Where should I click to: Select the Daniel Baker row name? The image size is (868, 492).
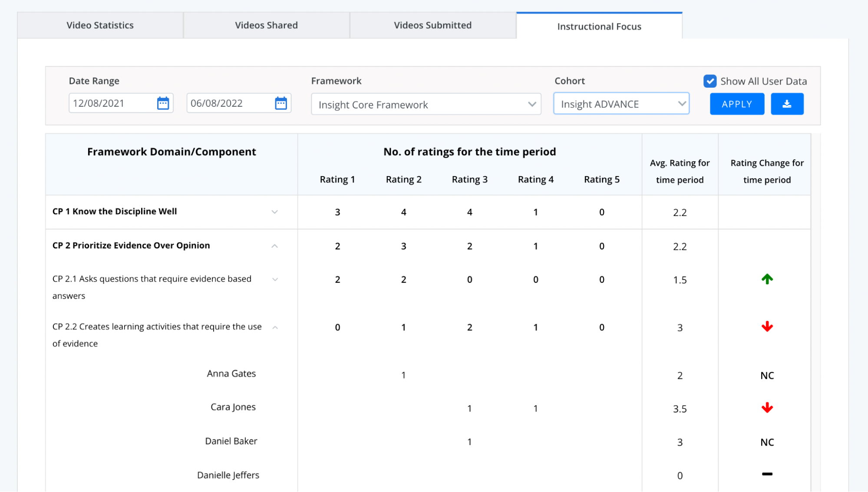pyautogui.click(x=231, y=441)
